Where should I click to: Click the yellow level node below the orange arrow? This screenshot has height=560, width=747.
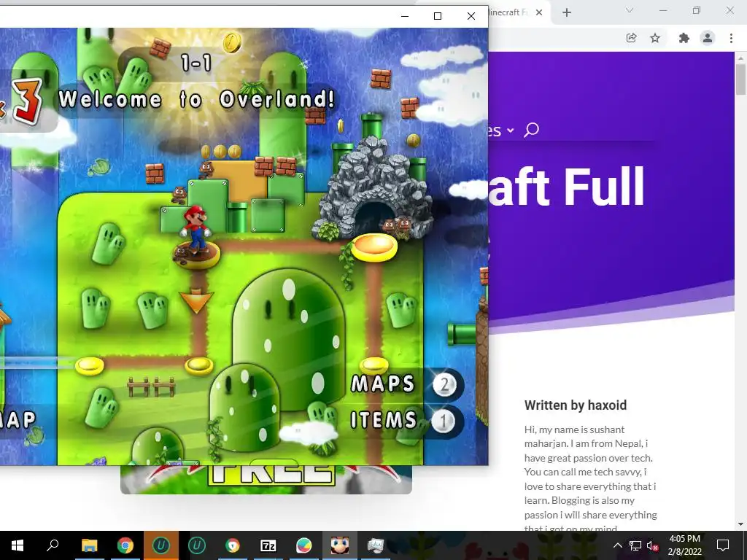pos(198,366)
